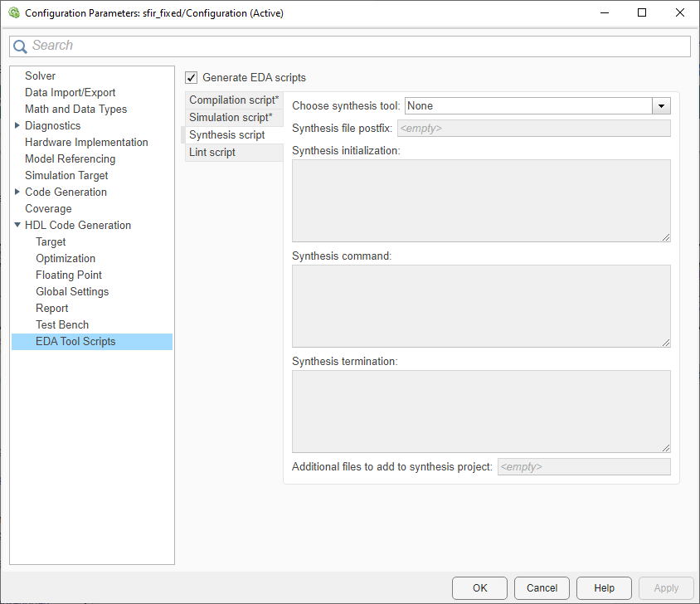Select Test Bench under HDL Code Generation

pos(62,324)
